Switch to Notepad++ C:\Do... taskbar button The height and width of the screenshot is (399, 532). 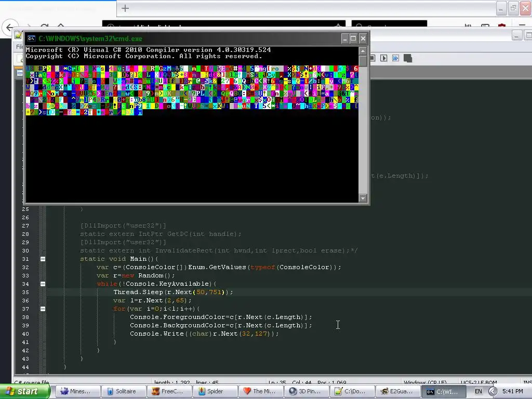(x=352, y=392)
